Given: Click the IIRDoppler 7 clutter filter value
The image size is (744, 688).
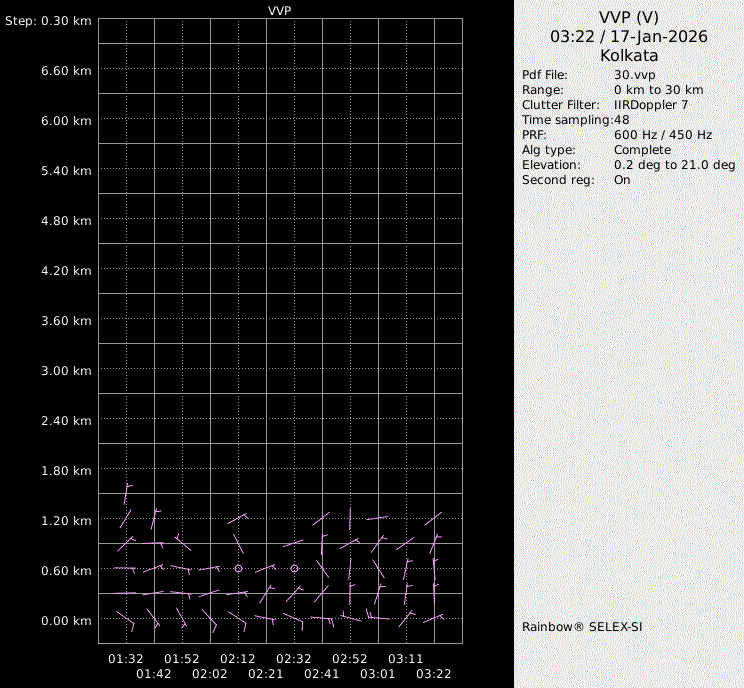Looking at the screenshot, I should point(651,105).
